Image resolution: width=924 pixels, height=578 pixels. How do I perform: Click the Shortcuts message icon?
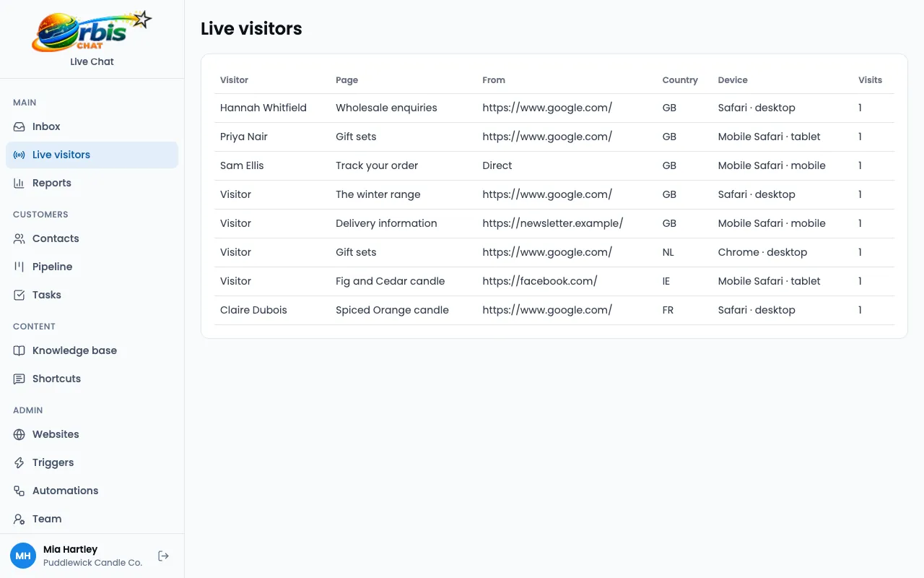coord(19,379)
